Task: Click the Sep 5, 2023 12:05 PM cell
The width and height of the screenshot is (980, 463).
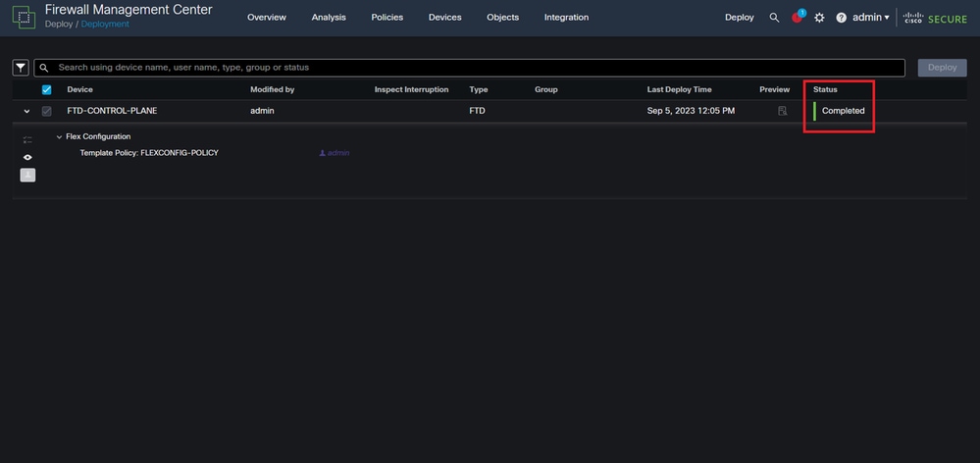Action: click(x=691, y=111)
